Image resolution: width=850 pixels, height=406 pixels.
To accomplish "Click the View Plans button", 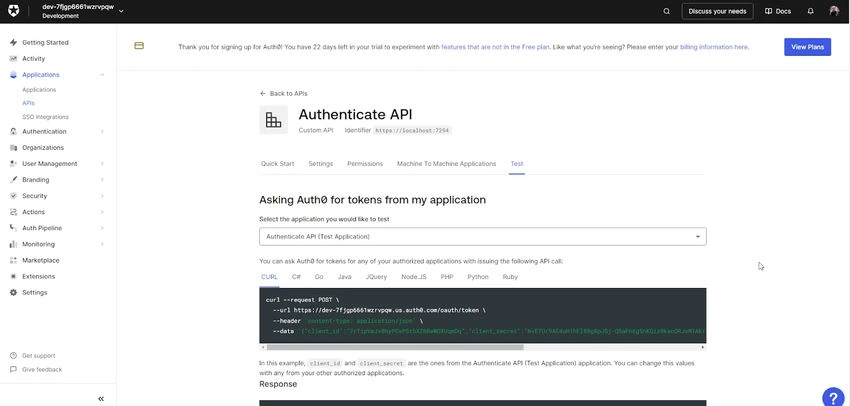I will pos(807,47).
